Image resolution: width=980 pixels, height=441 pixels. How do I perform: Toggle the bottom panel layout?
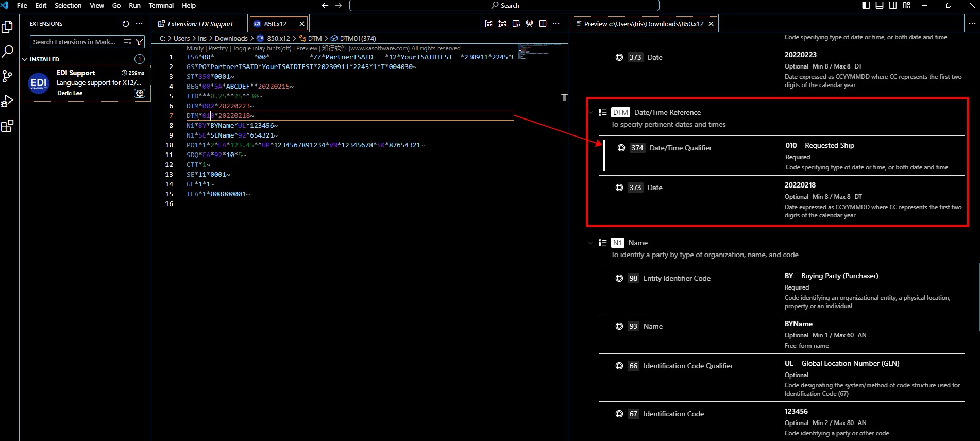click(x=880, y=5)
